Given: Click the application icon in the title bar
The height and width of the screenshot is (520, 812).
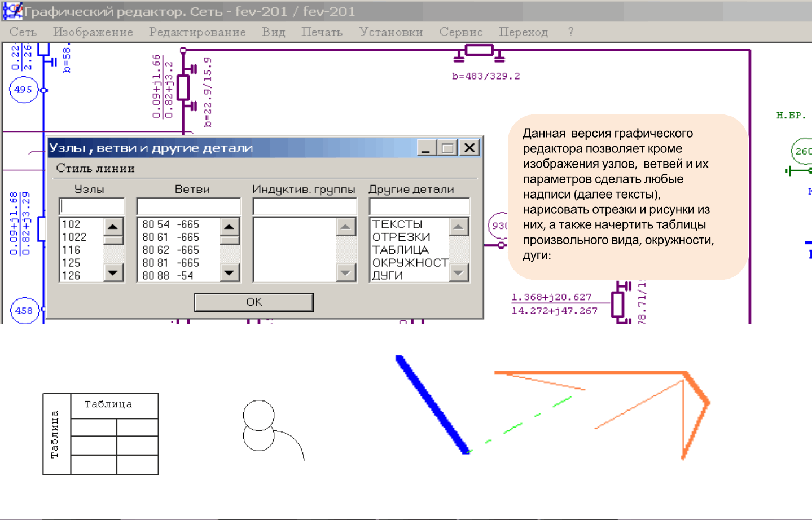Looking at the screenshot, I should tap(12, 11).
